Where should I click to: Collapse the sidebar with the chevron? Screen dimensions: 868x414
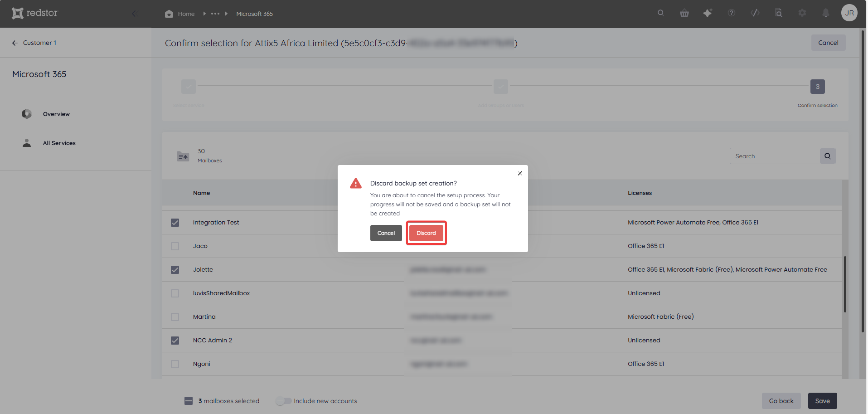point(134,14)
